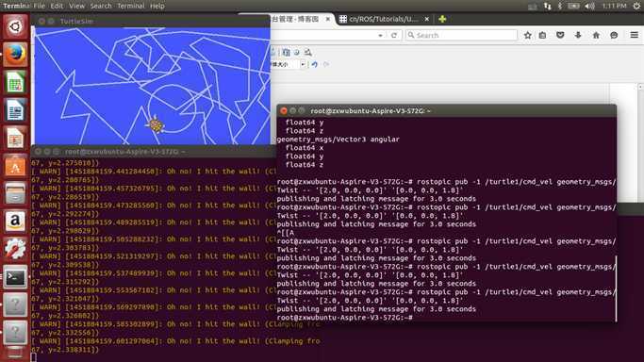Open the network indicator in the top panel
This screenshot has height=362, width=644.
(x=547, y=6)
